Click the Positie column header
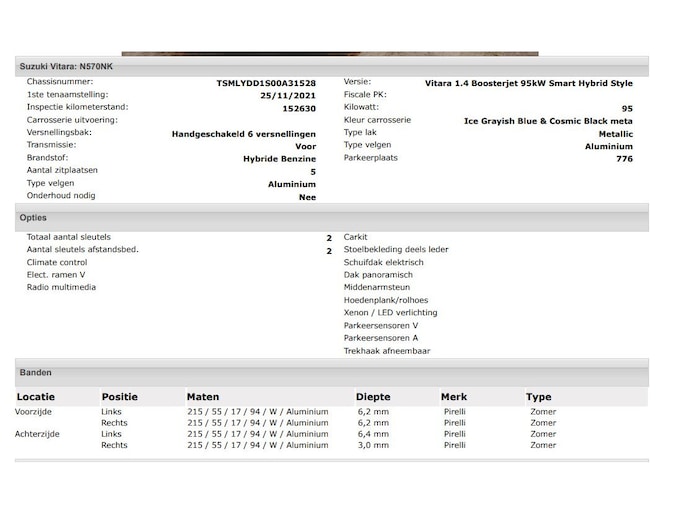Viewport: 685px width, 513px height. point(119,397)
